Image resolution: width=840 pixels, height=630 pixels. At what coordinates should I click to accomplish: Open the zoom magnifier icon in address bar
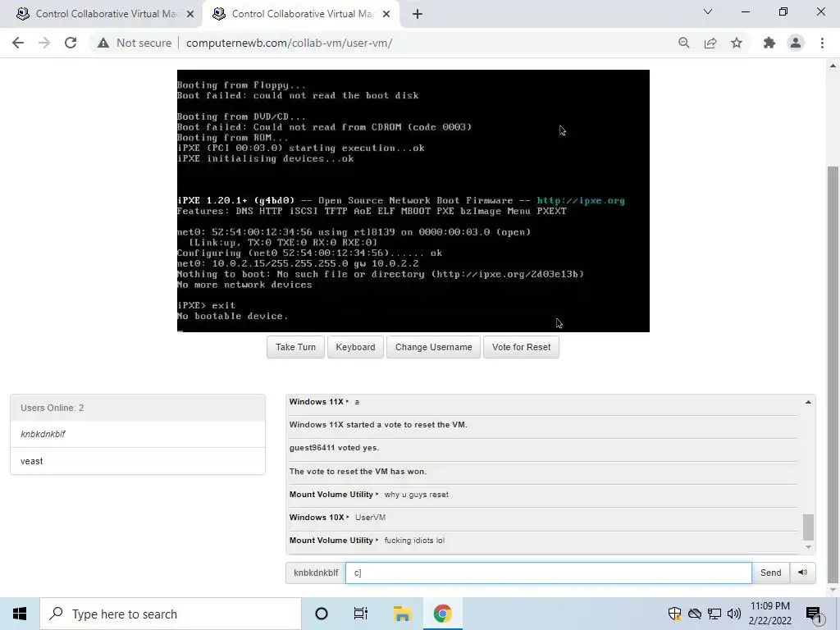coord(683,43)
